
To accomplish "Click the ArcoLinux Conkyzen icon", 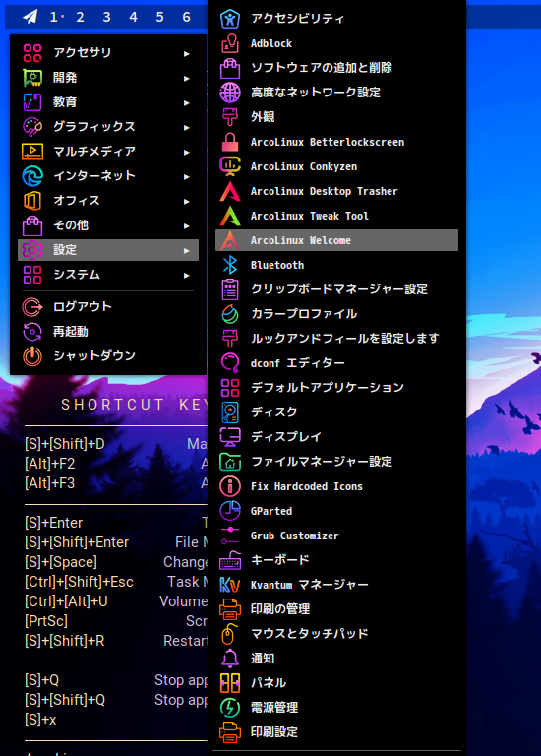I will [230, 166].
